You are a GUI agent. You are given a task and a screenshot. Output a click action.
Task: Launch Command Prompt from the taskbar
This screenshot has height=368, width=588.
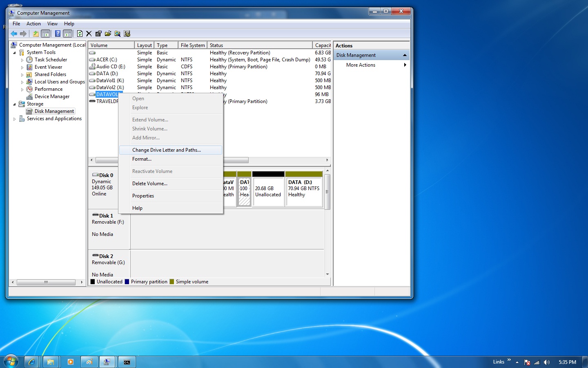click(127, 361)
